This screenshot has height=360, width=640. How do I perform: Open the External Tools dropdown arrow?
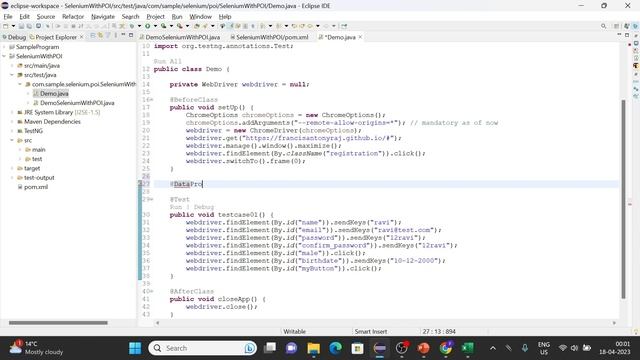(x=187, y=26)
